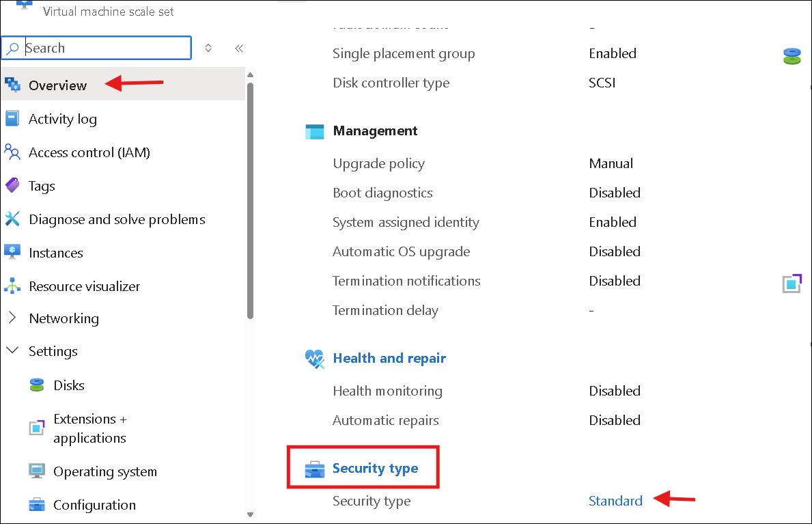
Task: Open Instances using its monitor icon
Action: 12,252
